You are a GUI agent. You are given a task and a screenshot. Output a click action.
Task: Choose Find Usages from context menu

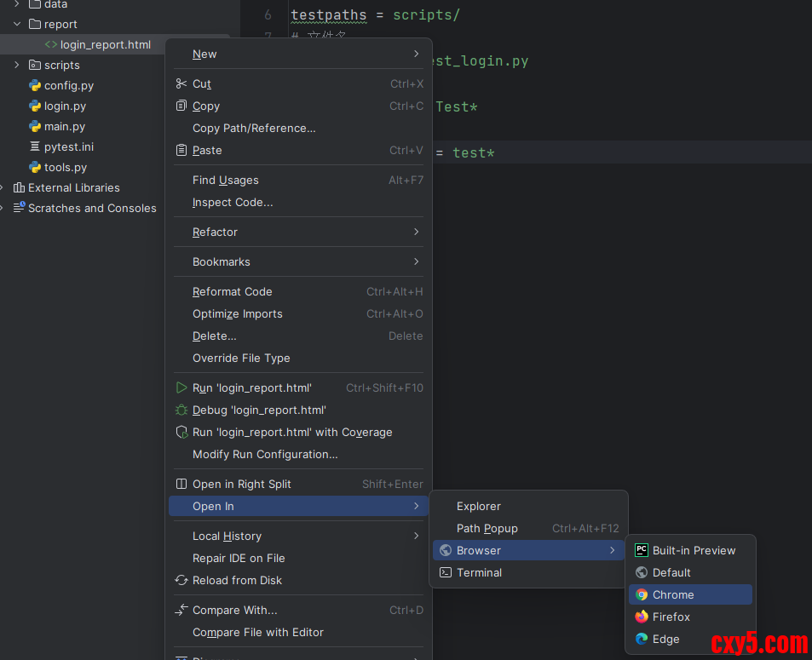pos(225,180)
